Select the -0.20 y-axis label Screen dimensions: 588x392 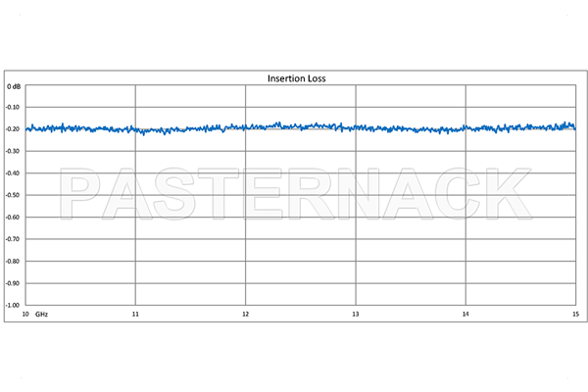coord(14,129)
